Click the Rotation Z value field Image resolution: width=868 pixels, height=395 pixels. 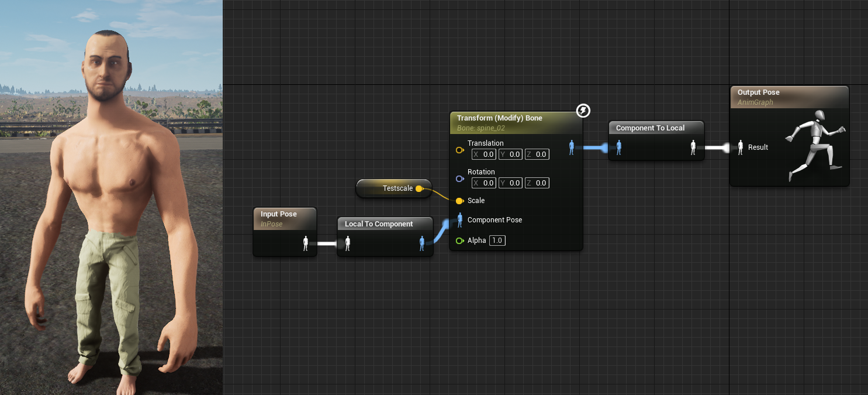(x=537, y=183)
